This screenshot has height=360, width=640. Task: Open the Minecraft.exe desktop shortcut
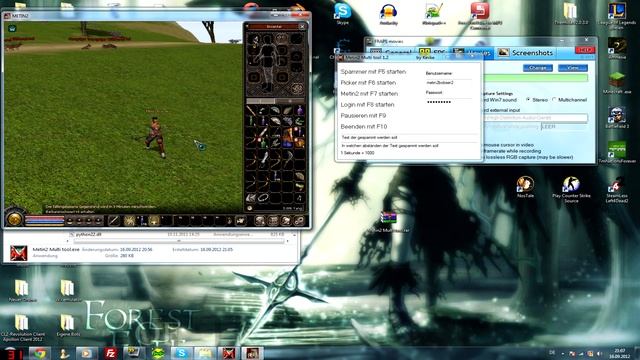(617, 82)
